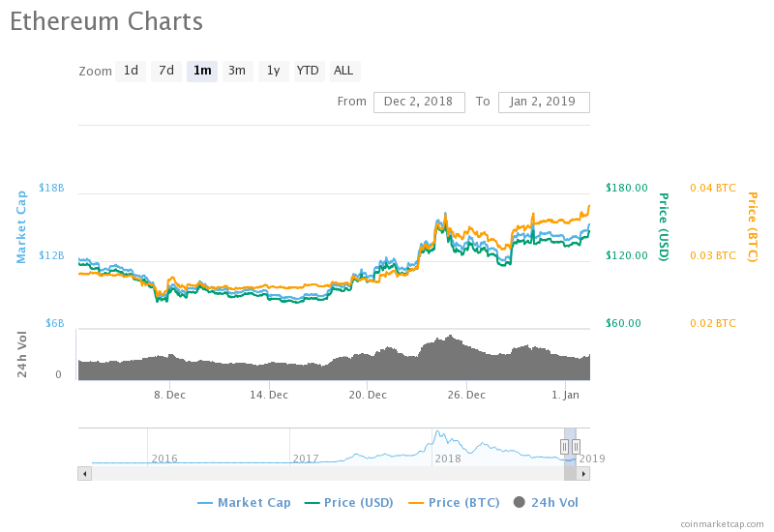Toggle the 24h Vol series in legend
This screenshot has width=774, height=532.
[x=546, y=503]
